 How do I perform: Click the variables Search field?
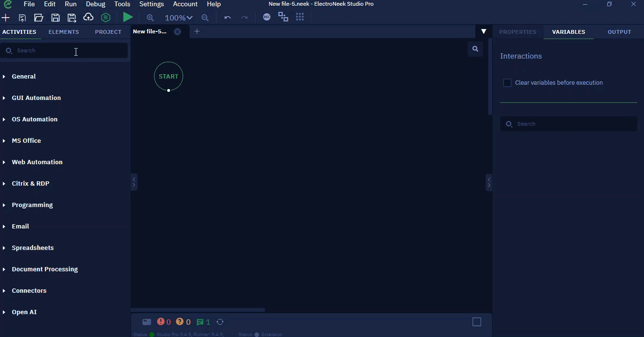click(569, 124)
